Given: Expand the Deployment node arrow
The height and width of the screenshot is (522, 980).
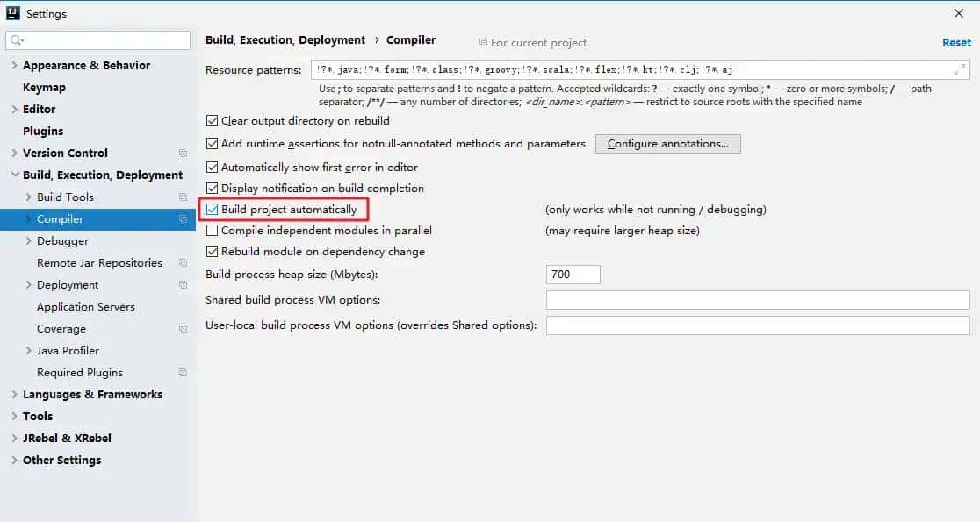Looking at the screenshot, I should tap(28, 285).
